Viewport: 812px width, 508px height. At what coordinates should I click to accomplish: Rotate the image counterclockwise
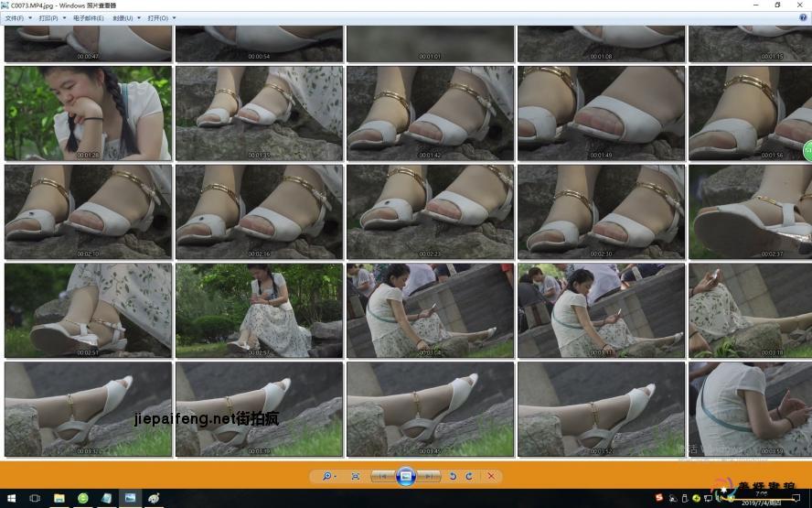(453, 476)
